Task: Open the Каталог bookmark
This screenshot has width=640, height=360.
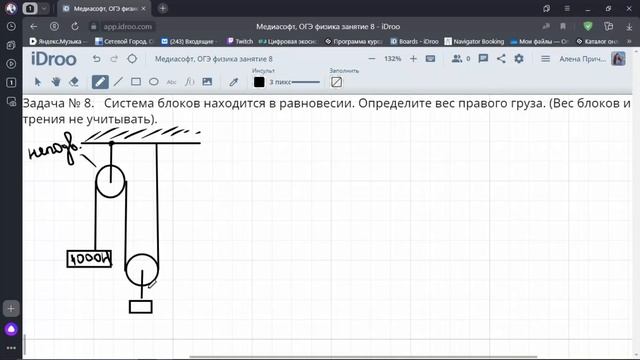Action: (x=597, y=41)
